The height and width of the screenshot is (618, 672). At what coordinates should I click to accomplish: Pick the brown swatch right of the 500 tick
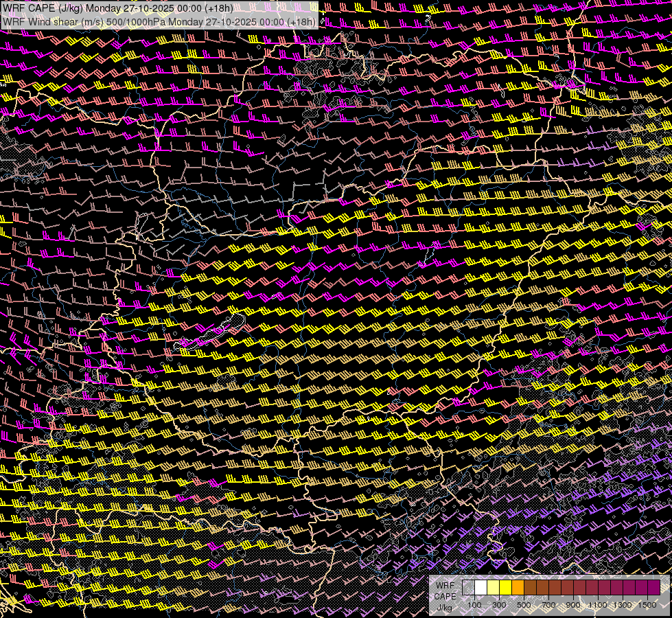click(x=531, y=588)
